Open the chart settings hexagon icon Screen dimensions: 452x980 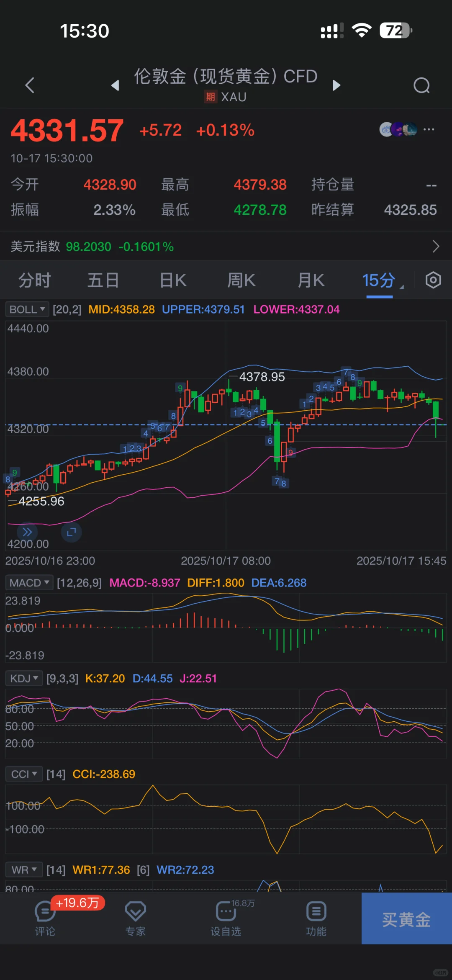[433, 280]
